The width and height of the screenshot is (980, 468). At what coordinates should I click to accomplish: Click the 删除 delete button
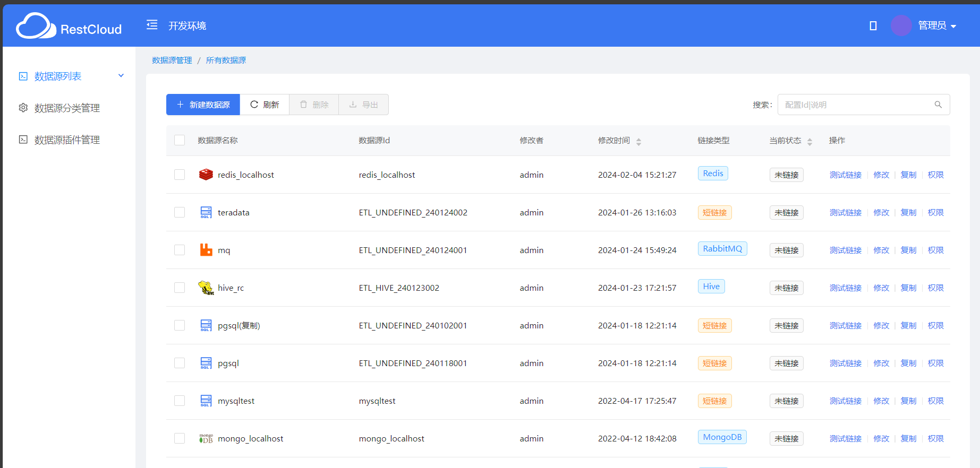tap(314, 105)
